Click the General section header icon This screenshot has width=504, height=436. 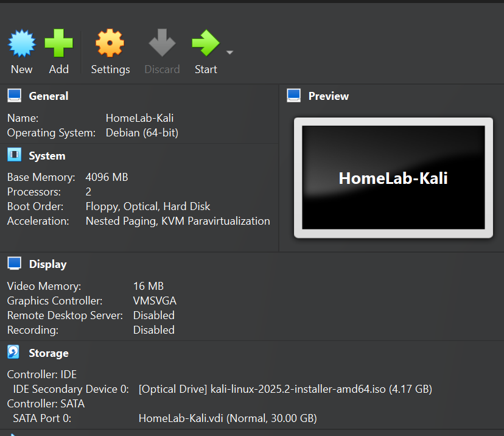[14, 96]
